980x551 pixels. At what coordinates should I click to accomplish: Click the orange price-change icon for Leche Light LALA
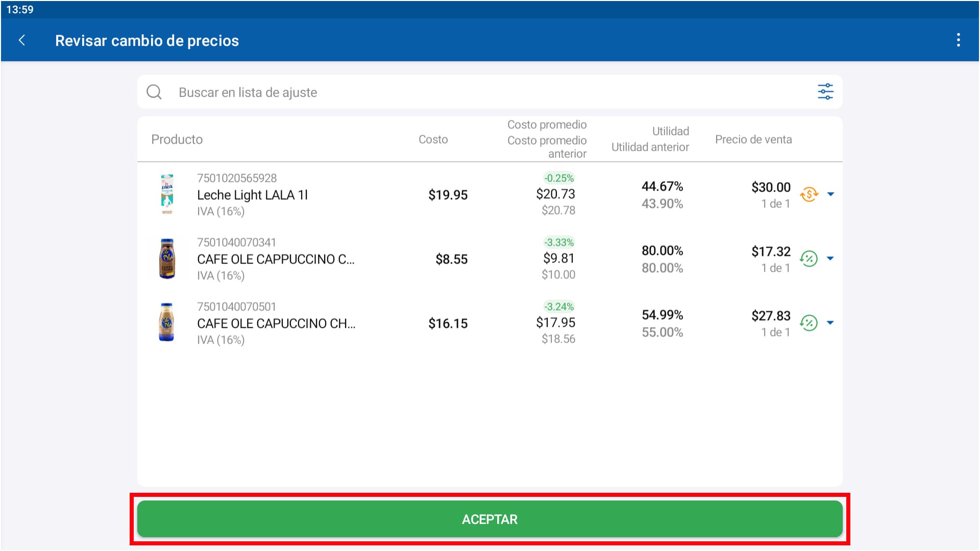808,194
